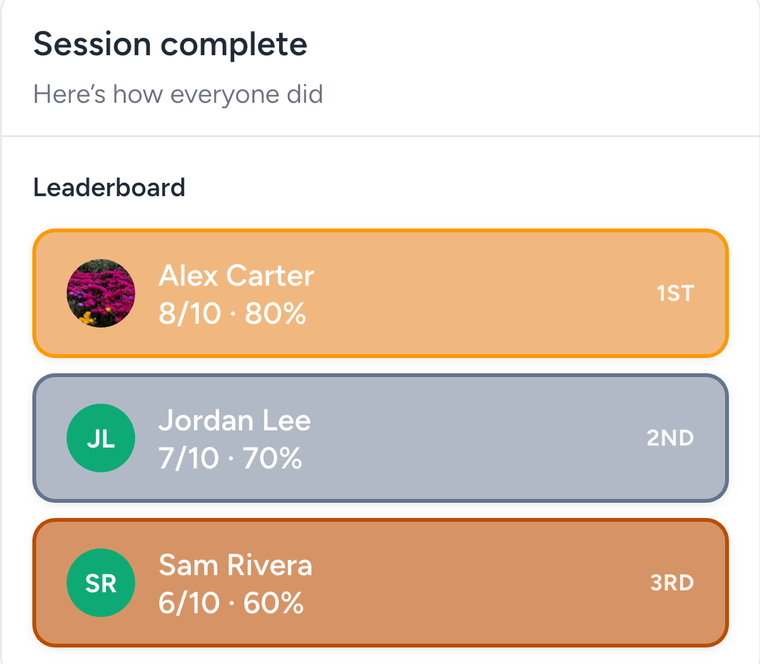Click the Alex Carter name text

pyautogui.click(x=237, y=276)
